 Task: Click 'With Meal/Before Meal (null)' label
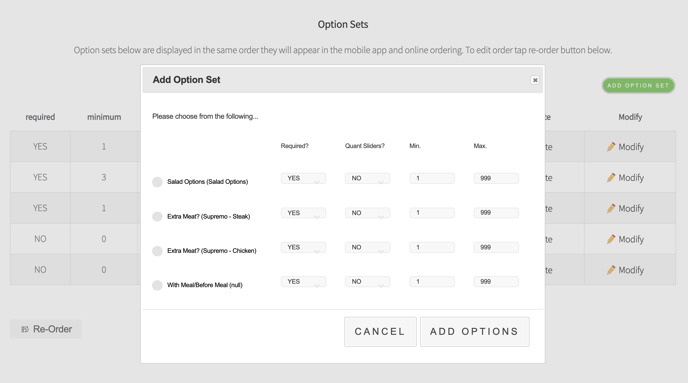click(x=204, y=285)
